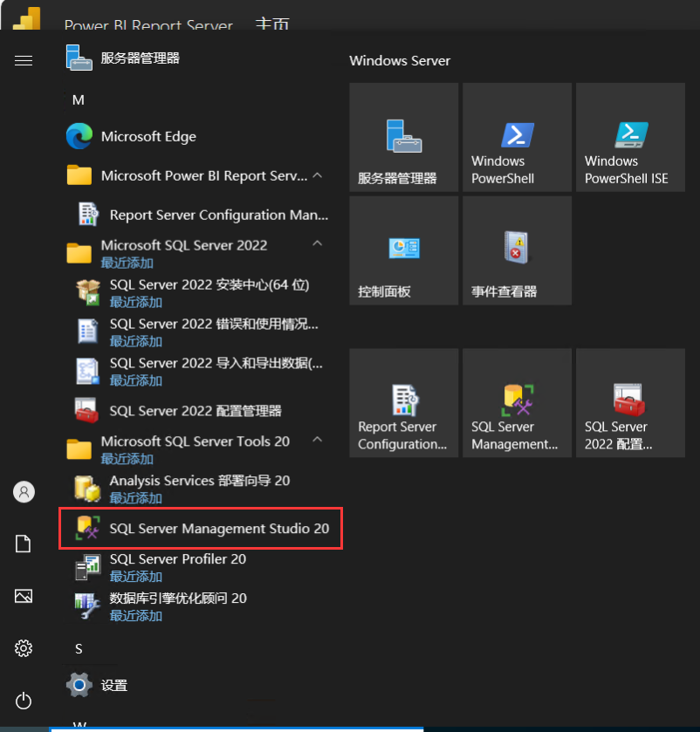
Task: Launch Microsoft Edge from its icon
Action: click(79, 136)
